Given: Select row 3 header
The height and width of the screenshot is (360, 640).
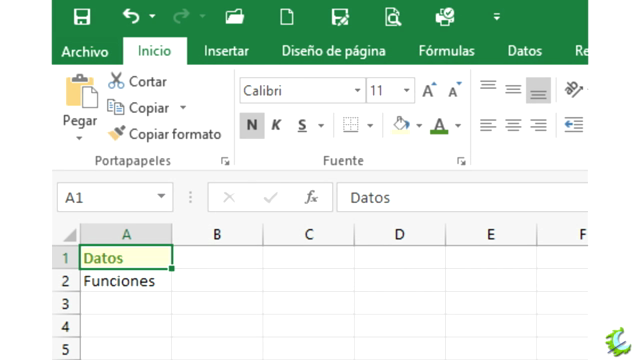Looking at the screenshot, I should coord(66,304).
